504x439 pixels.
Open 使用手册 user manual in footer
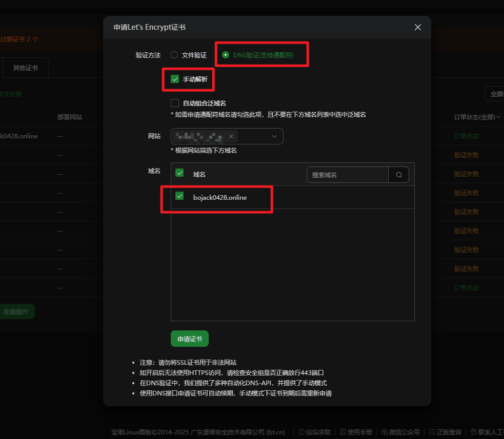click(356, 432)
